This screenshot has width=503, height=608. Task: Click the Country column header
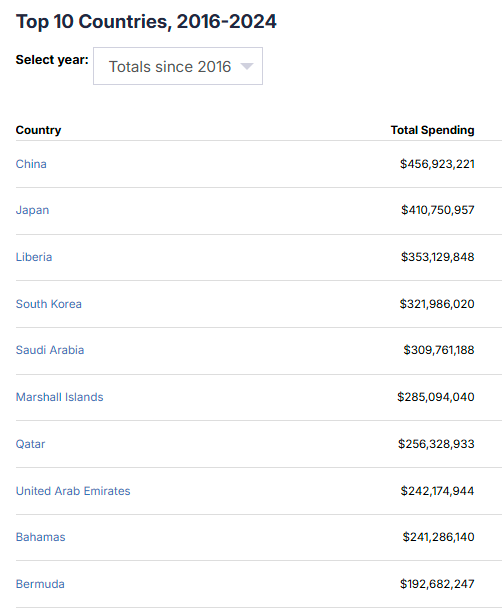[x=38, y=130]
